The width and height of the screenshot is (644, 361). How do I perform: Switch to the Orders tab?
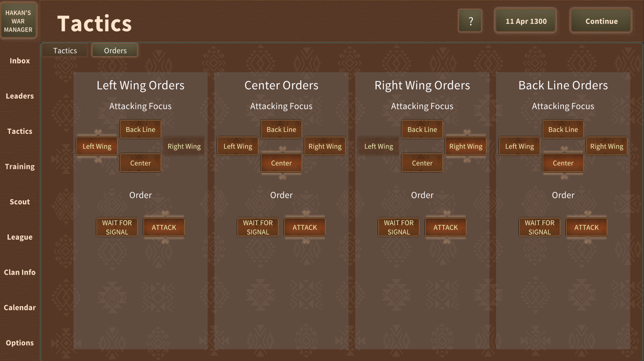[115, 50]
